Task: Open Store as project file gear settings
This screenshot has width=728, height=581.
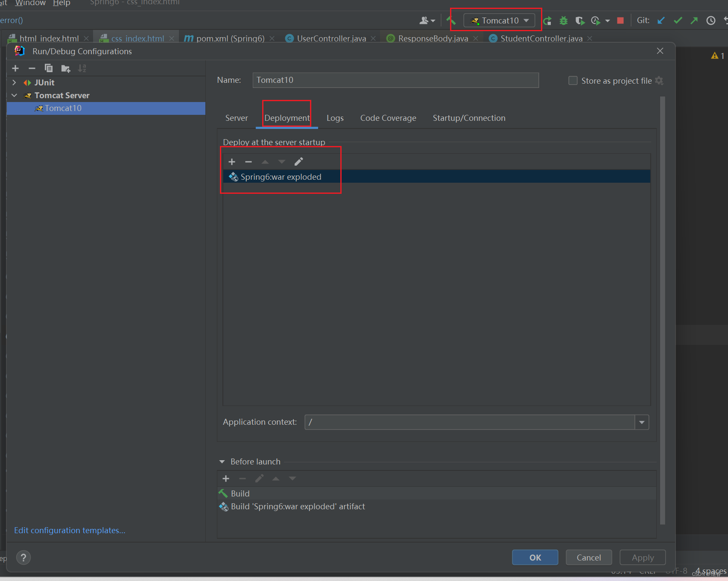Action: 659,81
